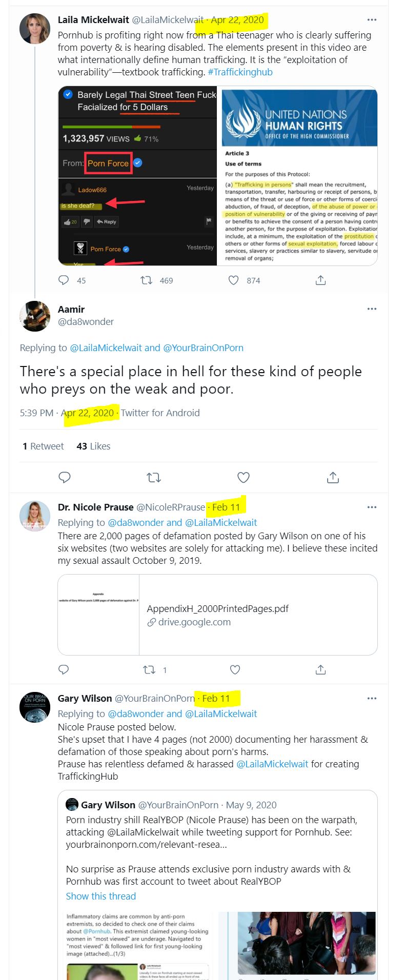Like Dr. Nicole Prause's tweet

(235, 669)
